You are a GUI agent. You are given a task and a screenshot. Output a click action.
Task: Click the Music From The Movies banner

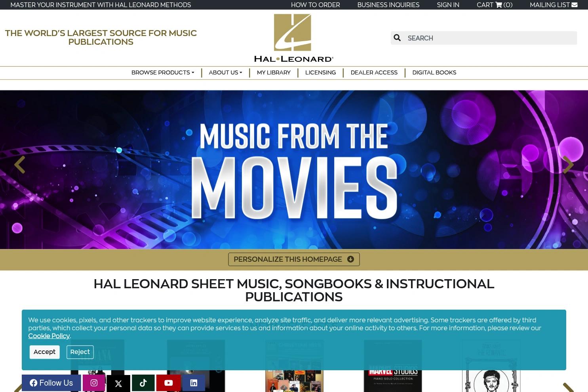[x=294, y=169]
